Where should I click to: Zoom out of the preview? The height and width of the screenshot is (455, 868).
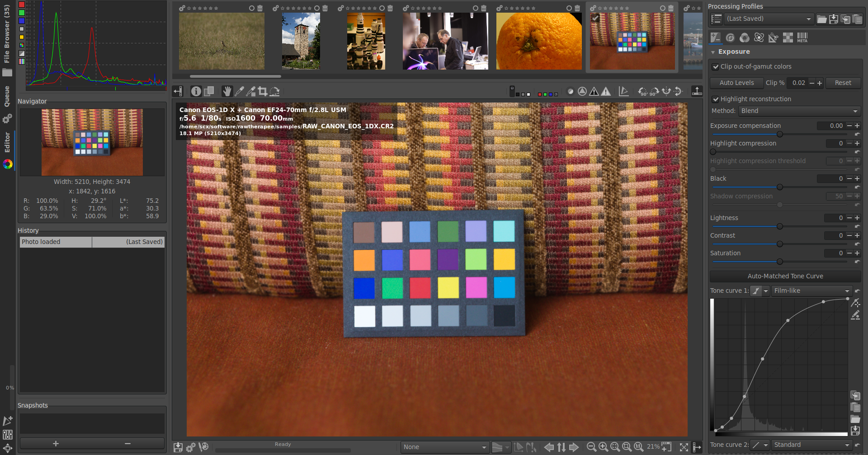(x=591, y=447)
